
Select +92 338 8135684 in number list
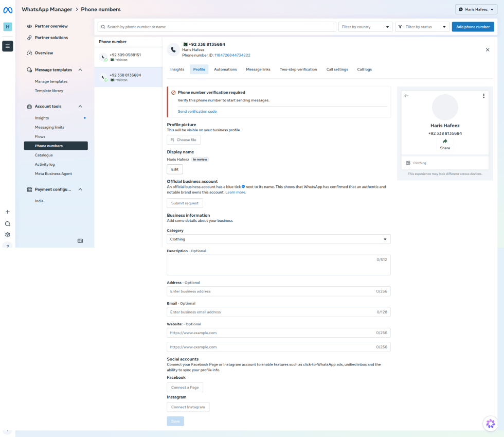[128, 77]
